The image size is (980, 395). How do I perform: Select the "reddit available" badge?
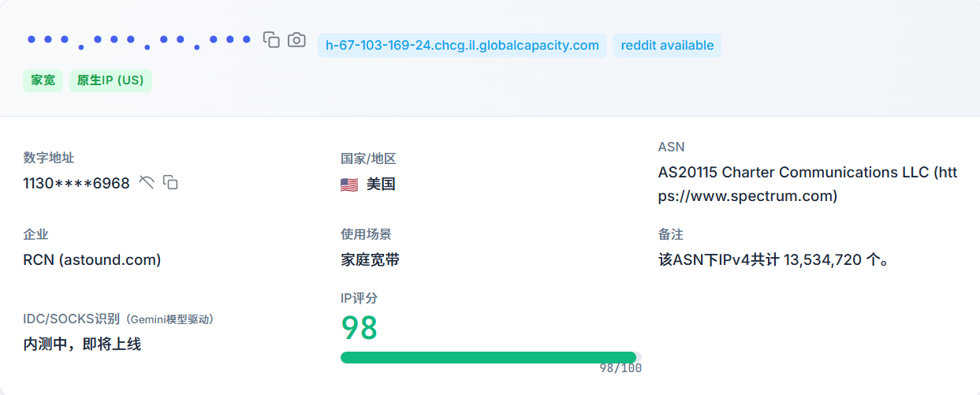[667, 46]
